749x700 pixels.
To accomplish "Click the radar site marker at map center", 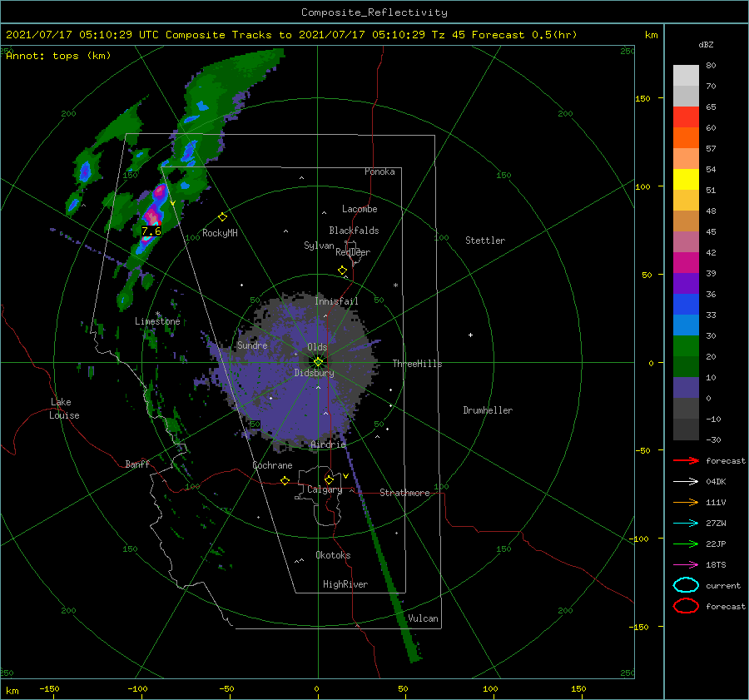I will (318, 362).
